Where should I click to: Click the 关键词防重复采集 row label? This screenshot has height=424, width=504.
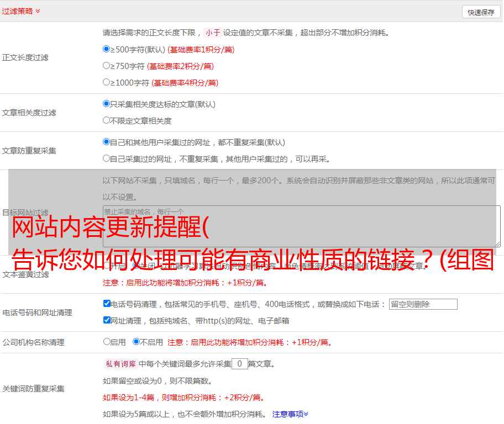(33, 389)
